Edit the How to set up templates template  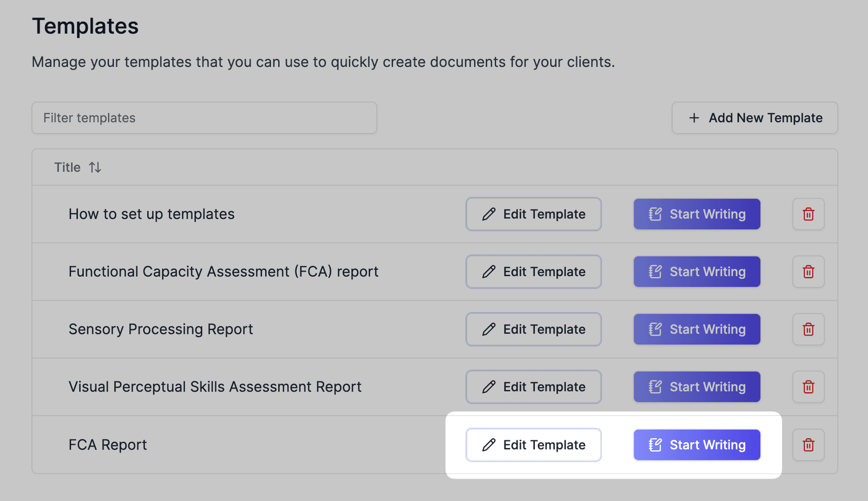(x=533, y=214)
